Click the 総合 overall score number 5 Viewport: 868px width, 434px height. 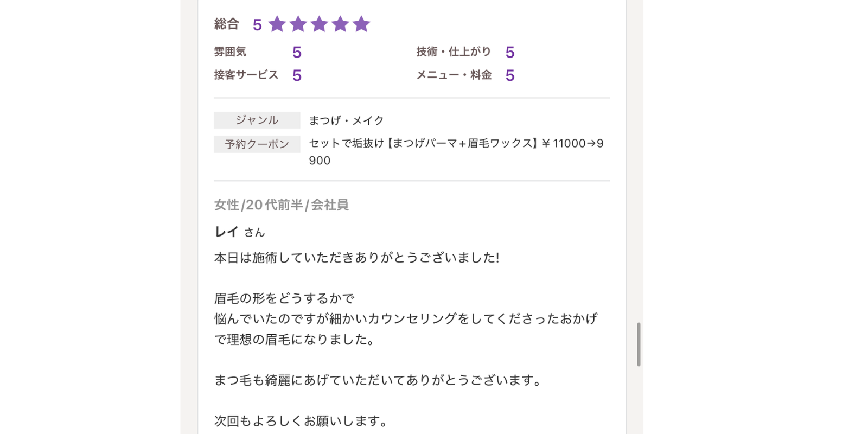coord(257,24)
